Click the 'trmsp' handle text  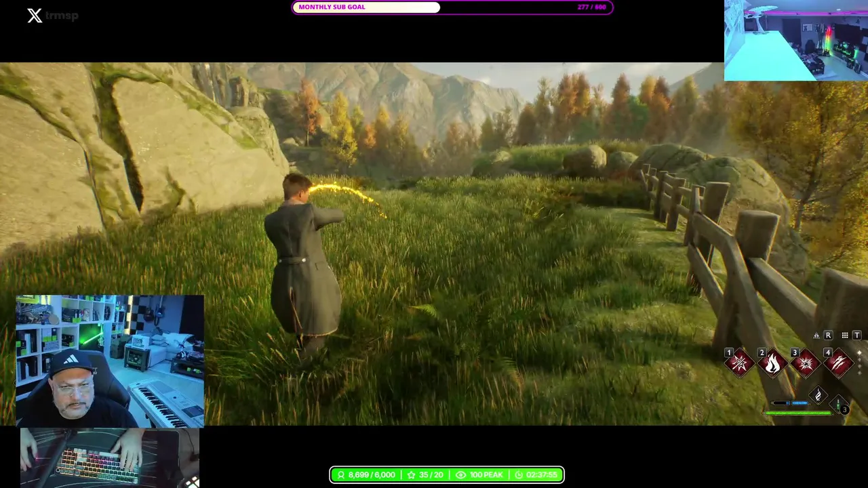coord(62,15)
